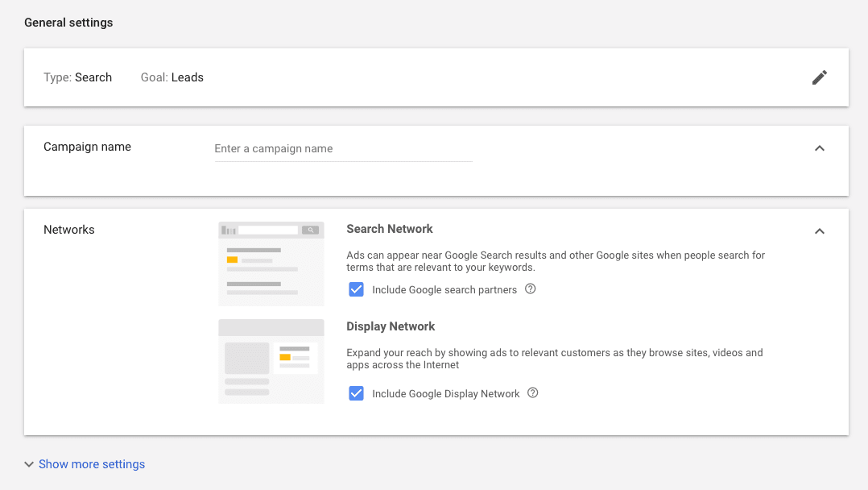This screenshot has width=868, height=490.
Task: Uncheck Include Google search partners
Action: coord(356,289)
